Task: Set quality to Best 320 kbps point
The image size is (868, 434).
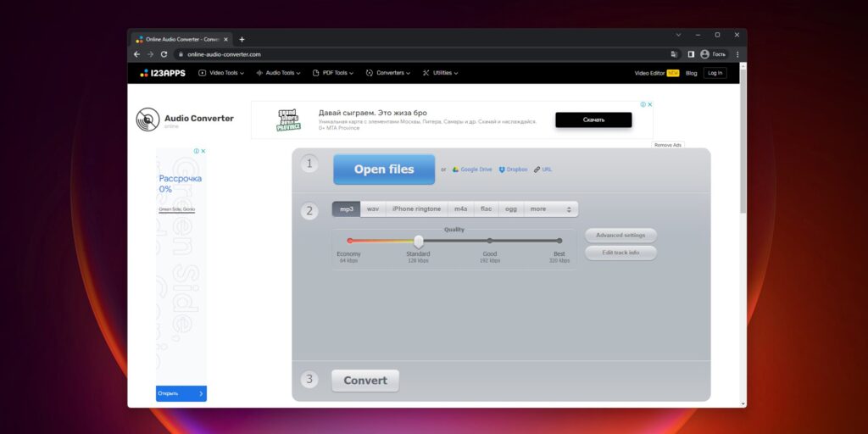Action: coord(559,241)
